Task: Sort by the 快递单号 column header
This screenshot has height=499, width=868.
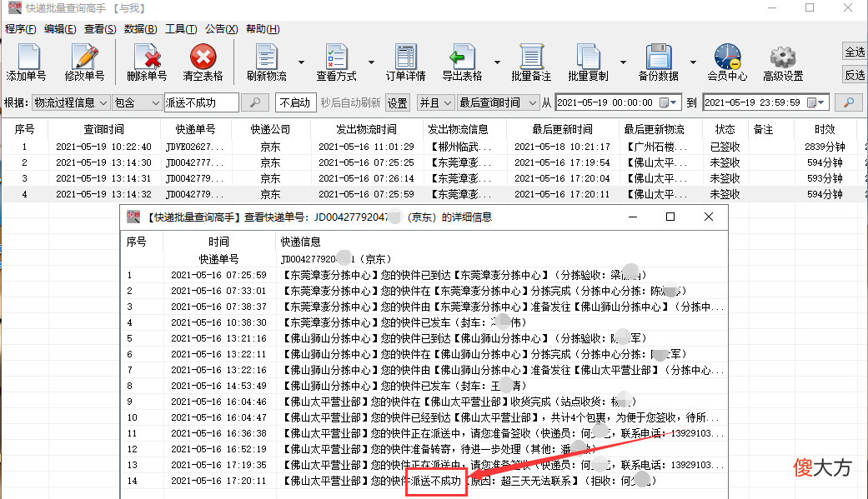Action: coord(195,129)
